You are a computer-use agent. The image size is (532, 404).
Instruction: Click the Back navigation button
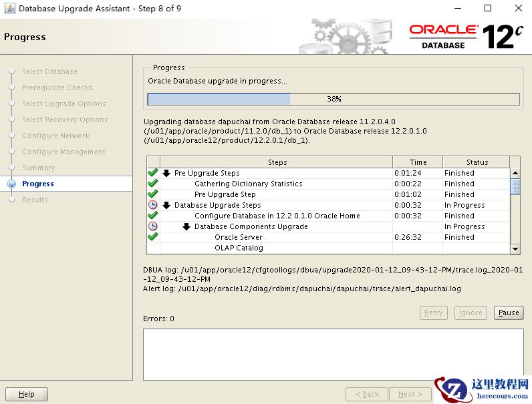point(367,394)
